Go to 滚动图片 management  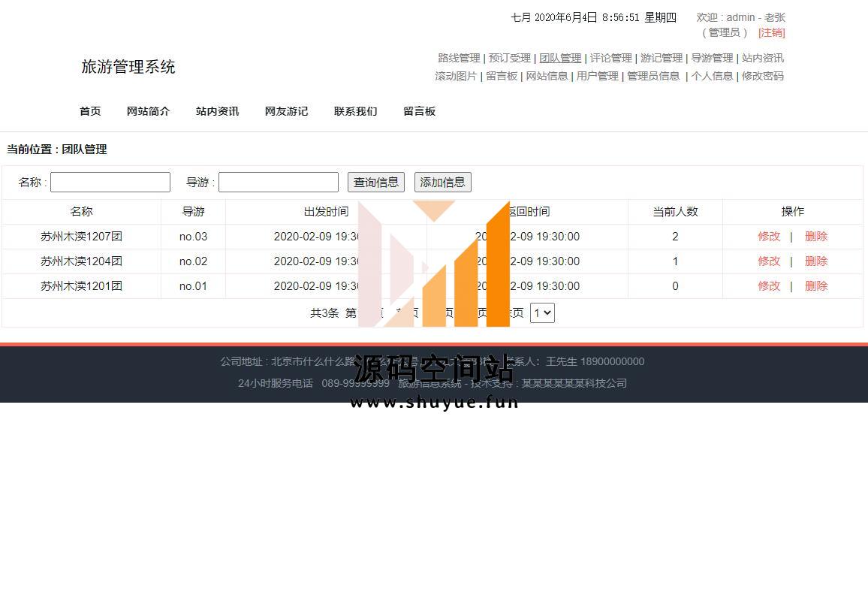[x=456, y=76]
